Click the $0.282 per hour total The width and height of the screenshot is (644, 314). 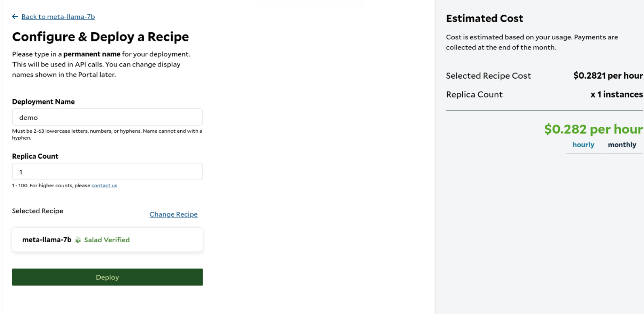pos(594,129)
